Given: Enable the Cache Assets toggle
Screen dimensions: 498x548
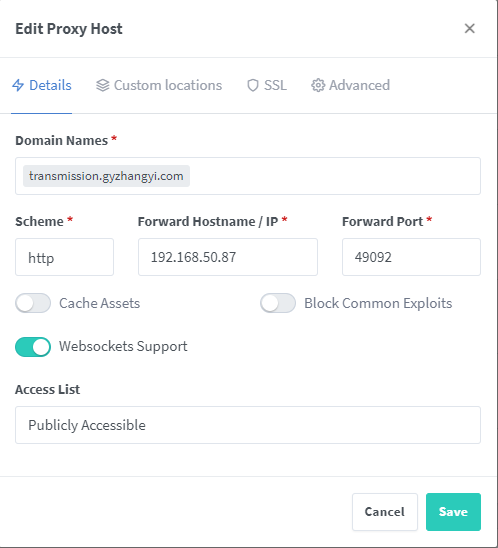Looking at the screenshot, I should (33, 303).
